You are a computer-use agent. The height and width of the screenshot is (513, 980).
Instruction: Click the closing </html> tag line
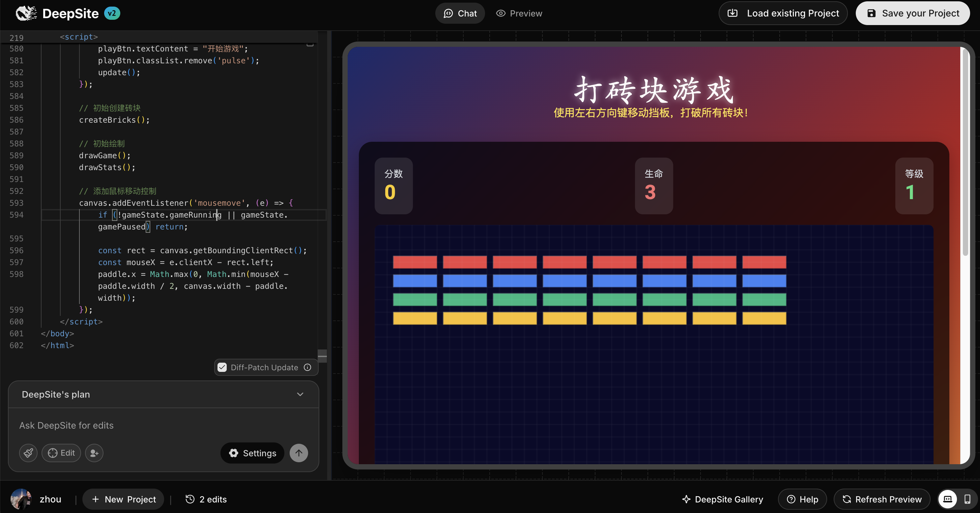point(57,345)
